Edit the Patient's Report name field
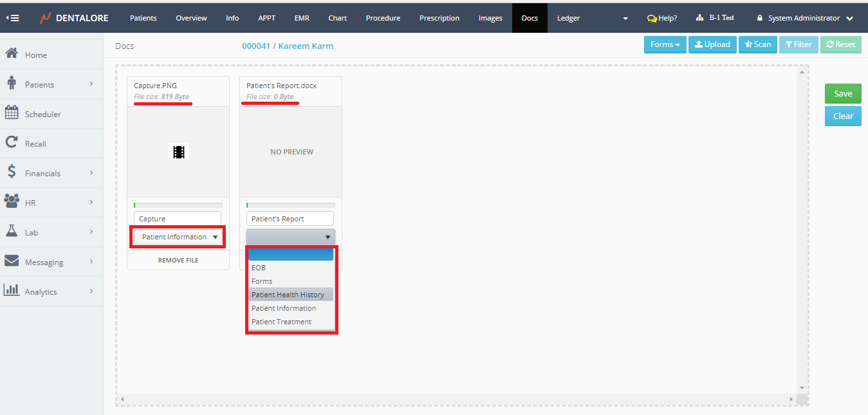 (290, 219)
